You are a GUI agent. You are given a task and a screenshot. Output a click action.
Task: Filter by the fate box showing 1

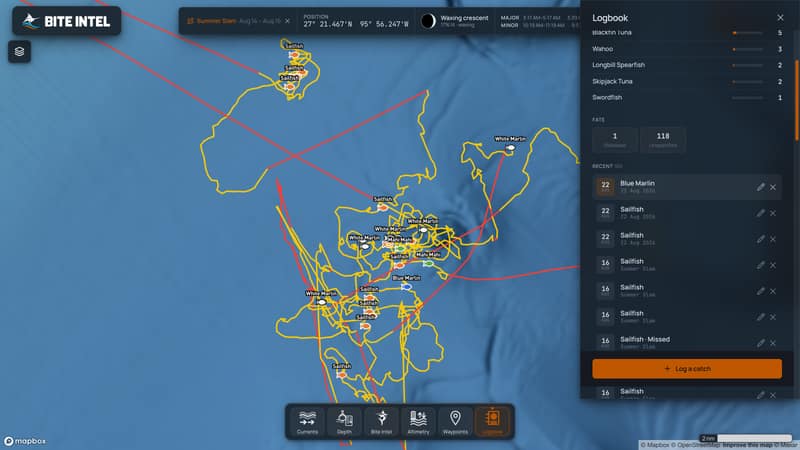point(615,140)
